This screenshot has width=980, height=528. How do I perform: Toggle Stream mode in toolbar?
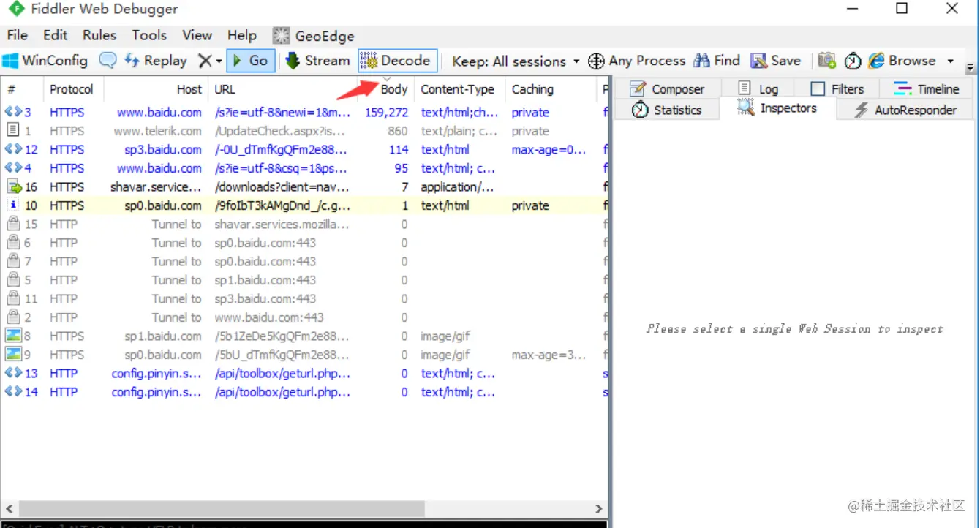(317, 61)
